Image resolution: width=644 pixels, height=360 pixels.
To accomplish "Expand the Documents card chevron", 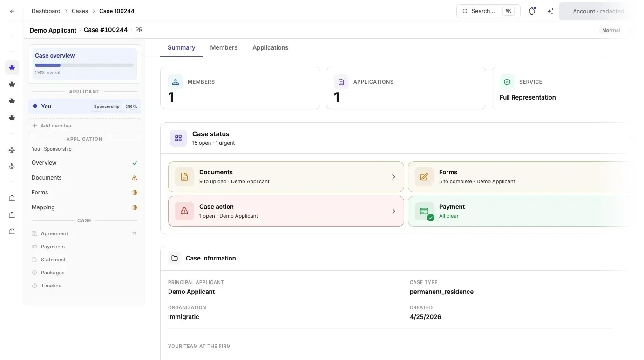I will click(x=393, y=177).
